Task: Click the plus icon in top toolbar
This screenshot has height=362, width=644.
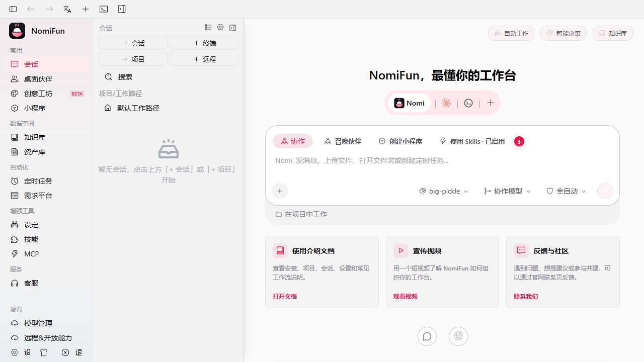Action: pos(86,9)
